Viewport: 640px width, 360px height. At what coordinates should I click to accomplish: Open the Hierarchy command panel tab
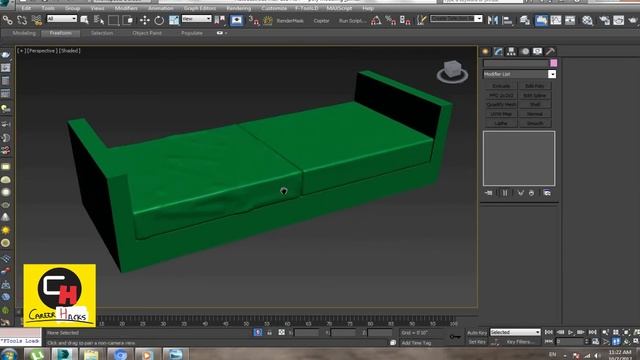(x=511, y=51)
